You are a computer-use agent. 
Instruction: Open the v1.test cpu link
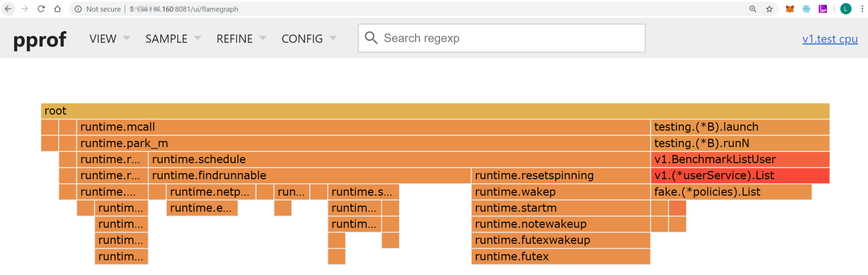click(830, 39)
